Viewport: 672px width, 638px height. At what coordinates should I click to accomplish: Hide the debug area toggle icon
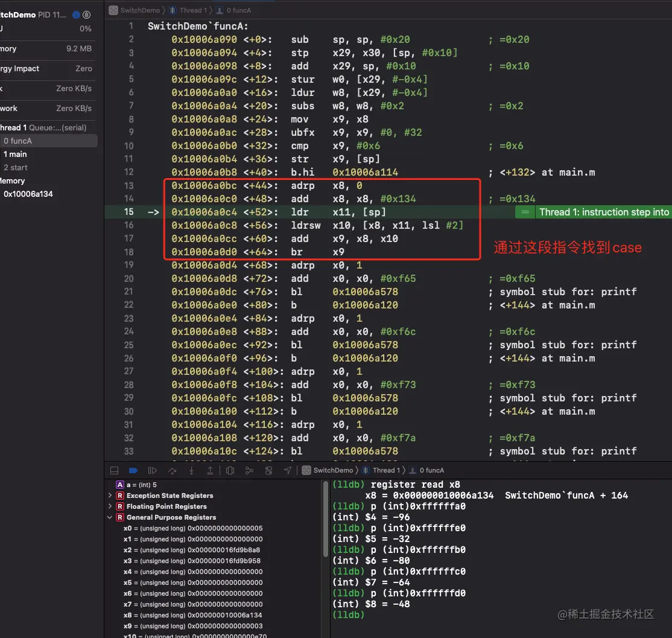(x=115, y=470)
